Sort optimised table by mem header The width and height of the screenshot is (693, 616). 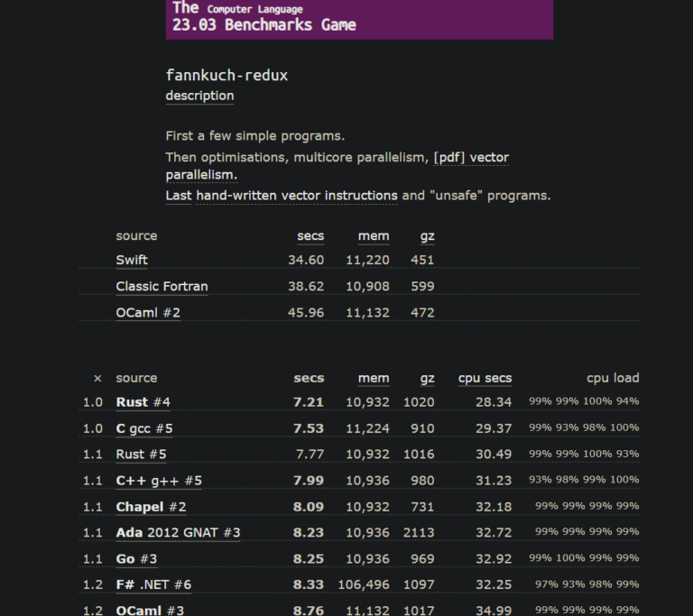(374, 378)
